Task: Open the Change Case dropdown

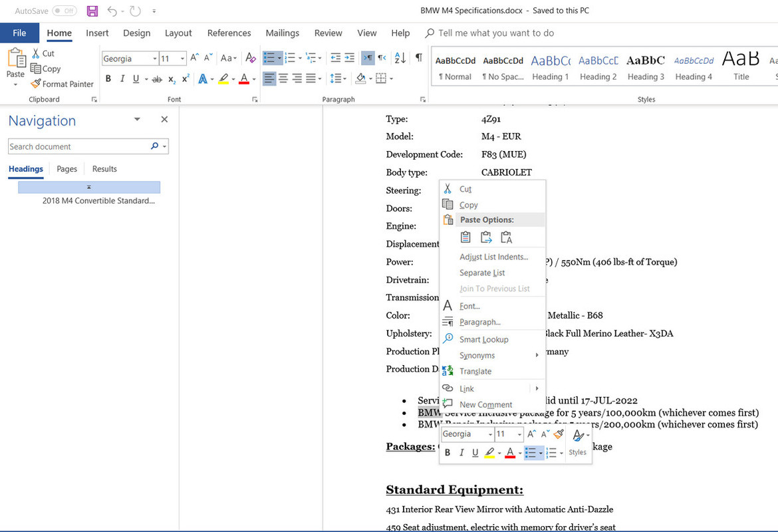Action: click(x=228, y=58)
